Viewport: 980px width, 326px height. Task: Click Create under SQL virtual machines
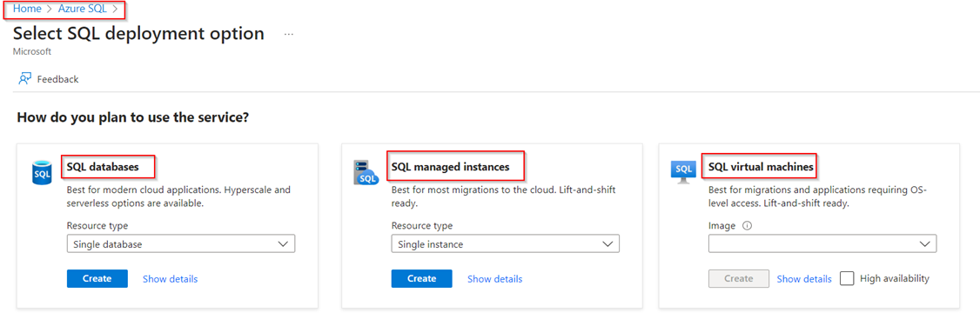click(x=739, y=278)
